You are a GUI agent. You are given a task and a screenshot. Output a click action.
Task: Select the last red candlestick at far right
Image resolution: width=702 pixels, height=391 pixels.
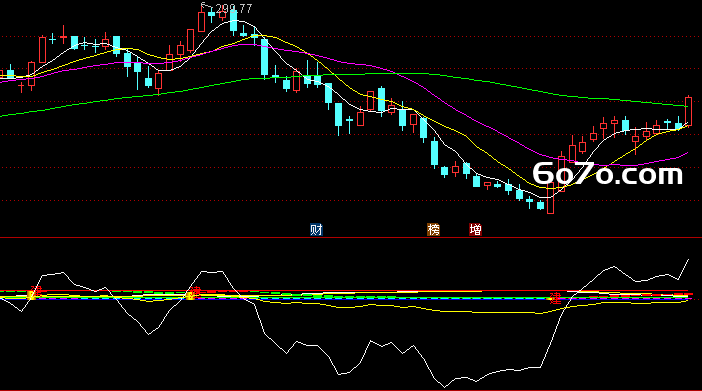click(x=689, y=111)
